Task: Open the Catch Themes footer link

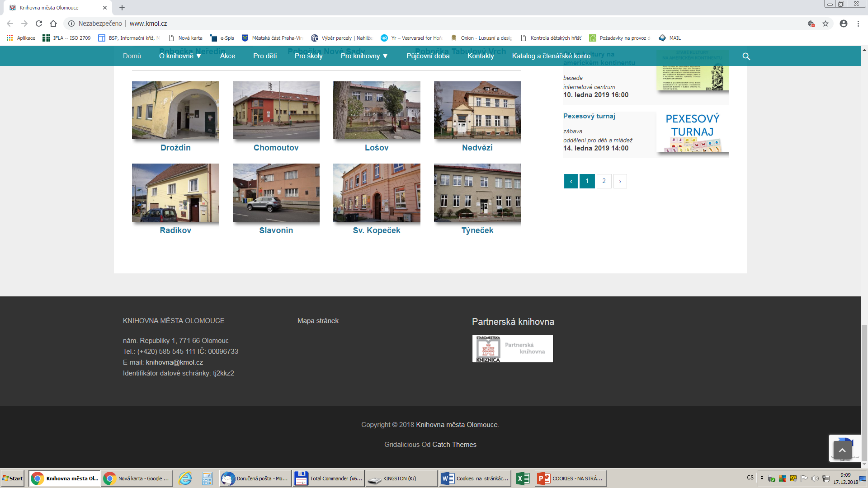Action: pyautogui.click(x=454, y=445)
